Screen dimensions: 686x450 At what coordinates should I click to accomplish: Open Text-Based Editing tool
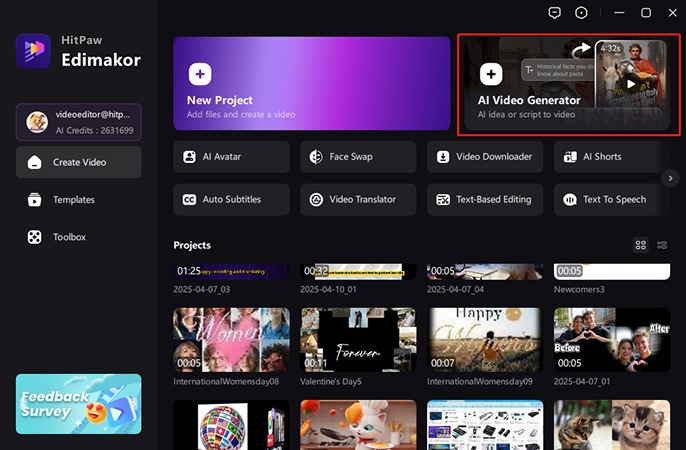pos(485,200)
